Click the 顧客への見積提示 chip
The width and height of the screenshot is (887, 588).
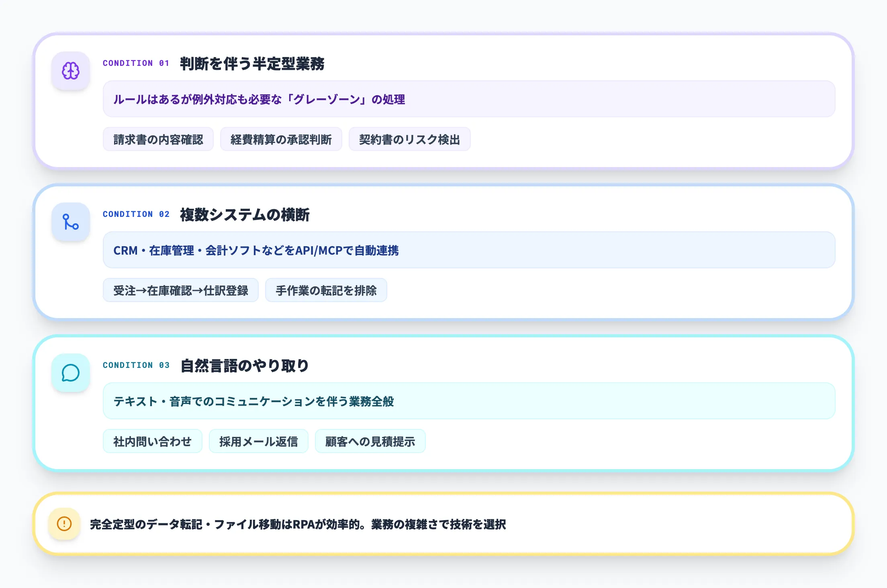tap(370, 441)
